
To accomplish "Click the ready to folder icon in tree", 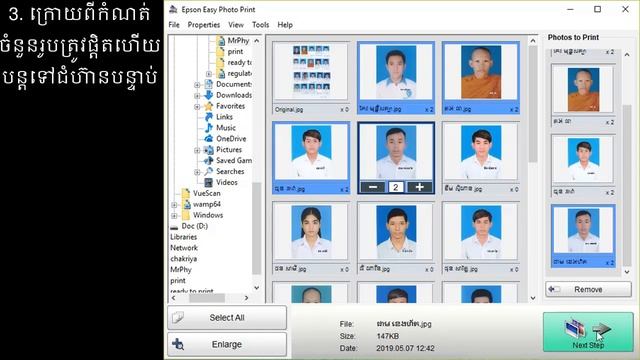I will [220, 62].
